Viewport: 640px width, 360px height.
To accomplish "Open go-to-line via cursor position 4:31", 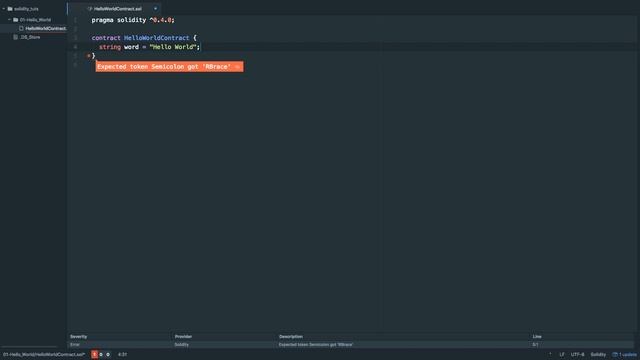I will click(x=122, y=355).
